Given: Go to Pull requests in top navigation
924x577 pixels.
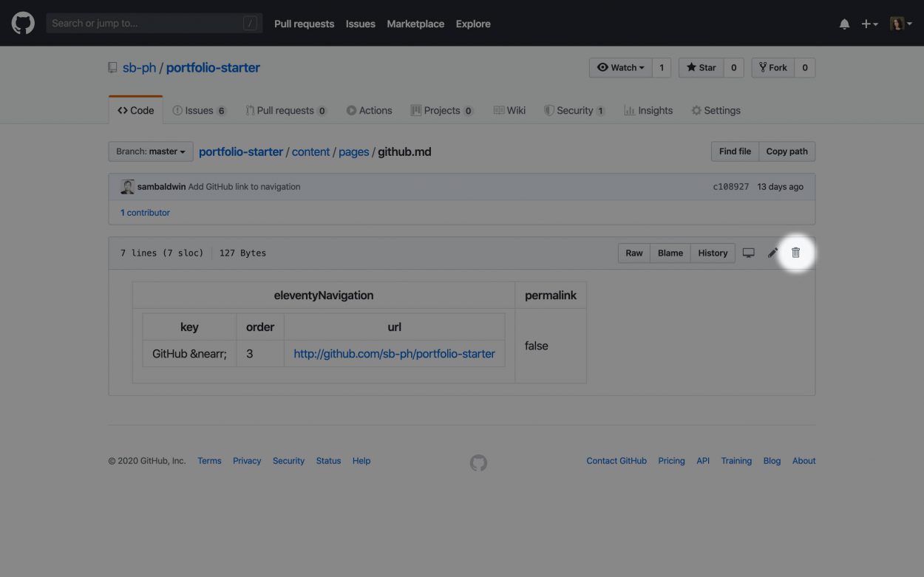Looking at the screenshot, I should point(304,24).
